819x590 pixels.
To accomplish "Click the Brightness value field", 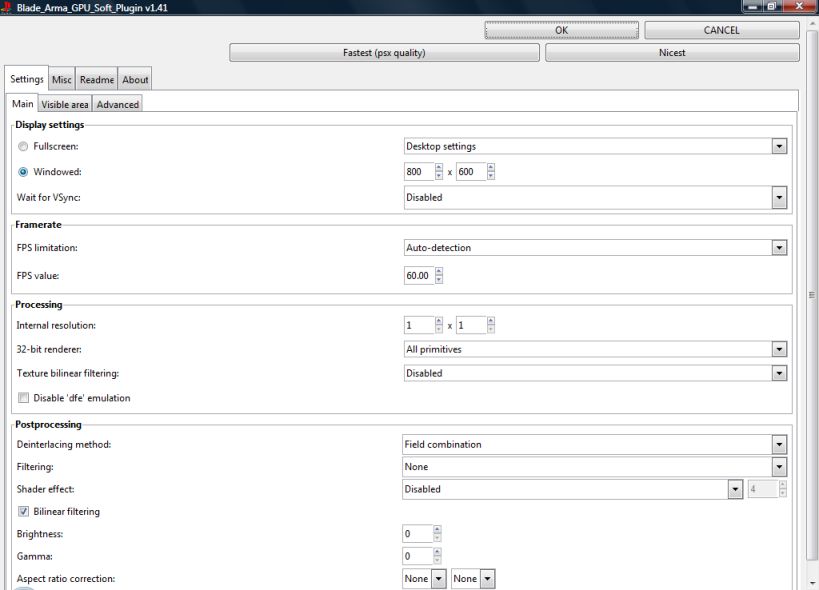I will coord(417,534).
